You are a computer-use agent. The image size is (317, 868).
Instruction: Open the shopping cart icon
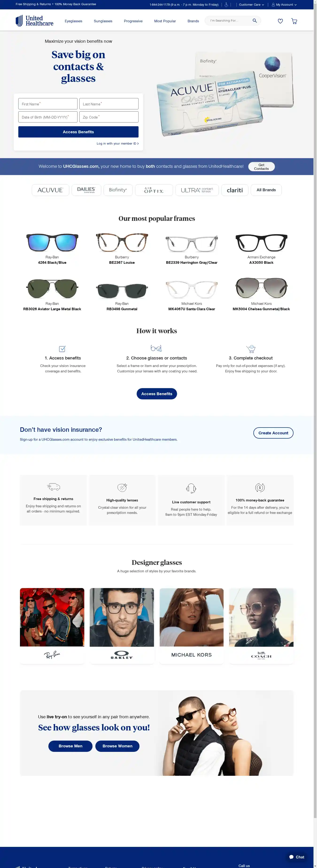click(x=294, y=21)
